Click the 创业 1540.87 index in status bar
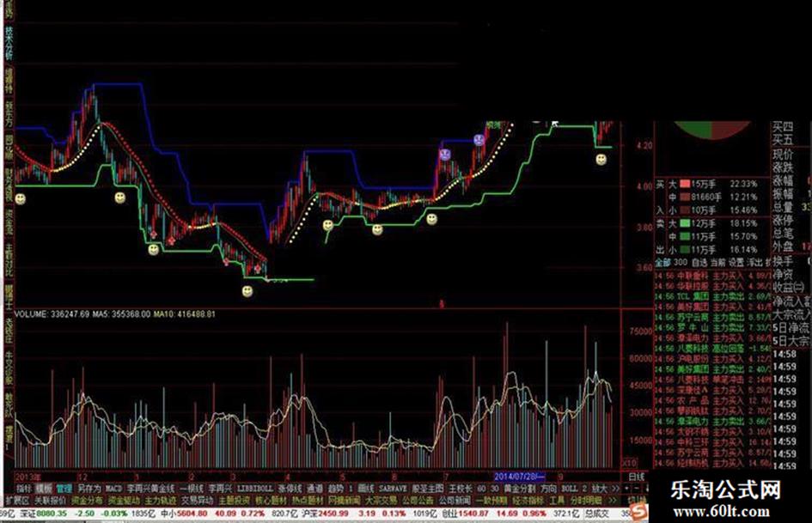Viewport: 812px width, 523px height. pos(466,514)
